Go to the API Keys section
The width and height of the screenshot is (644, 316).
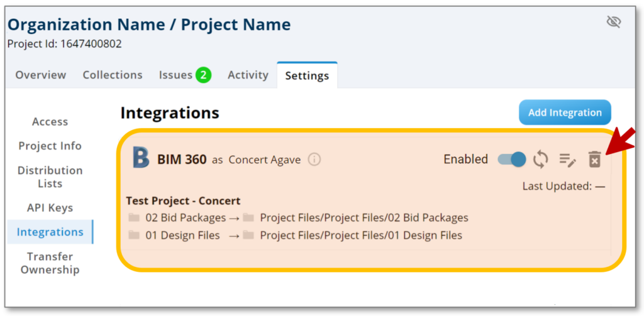pyautogui.click(x=50, y=208)
